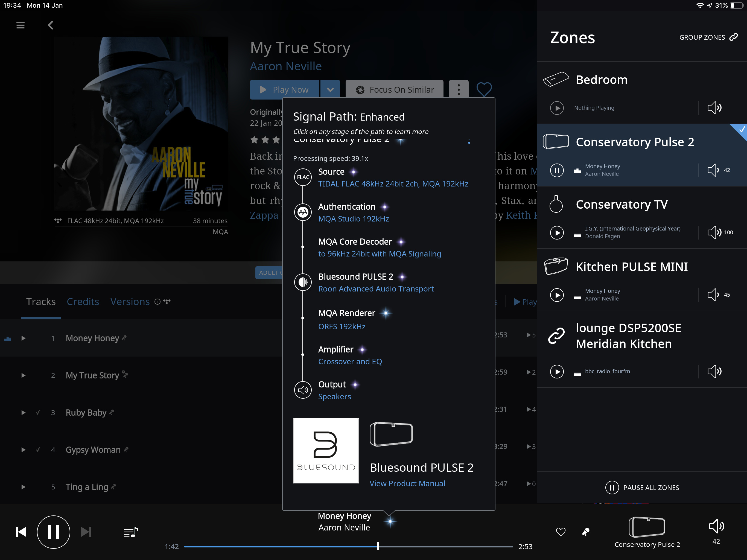747x560 pixels.
Task: Click the FLAC source icon in signal path
Action: [303, 177]
